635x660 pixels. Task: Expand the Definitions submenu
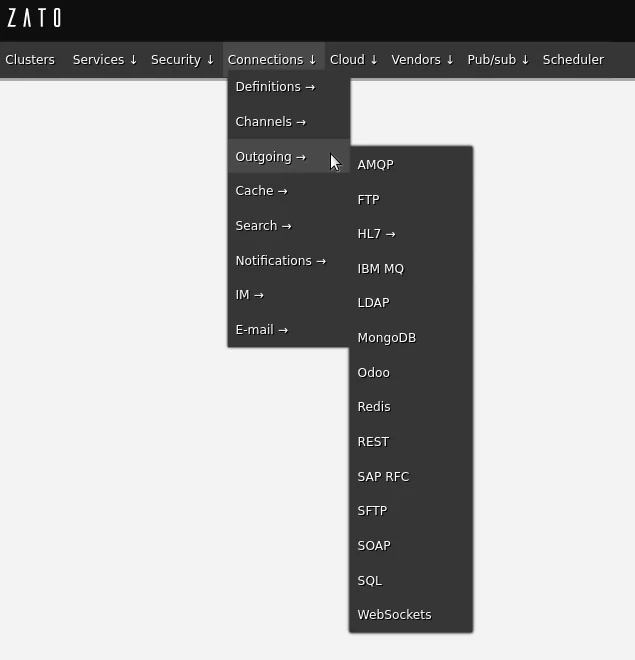pos(275,87)
